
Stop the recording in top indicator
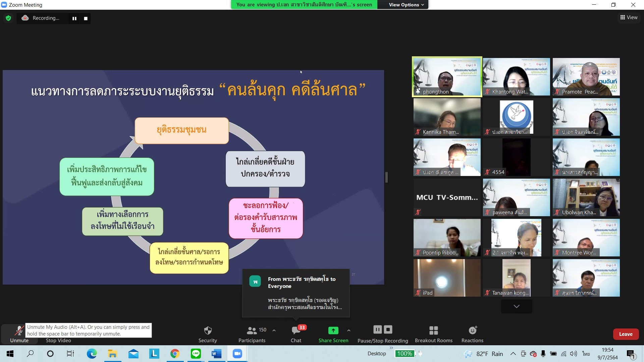(86, 18)
